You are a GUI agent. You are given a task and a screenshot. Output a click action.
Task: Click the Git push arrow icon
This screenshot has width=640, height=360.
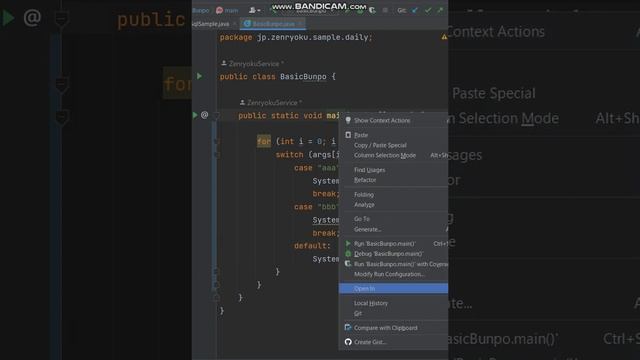pos(440,10)
